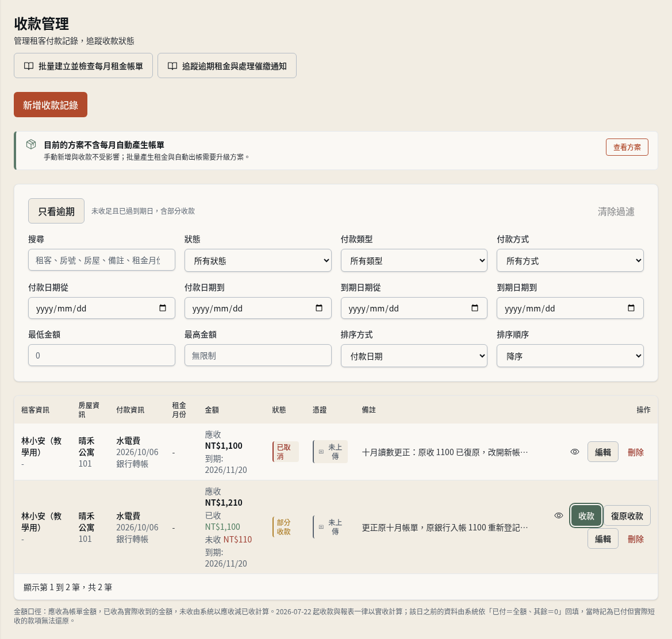The width and height of the screenshot is (672, 639).
Task: Click note starting 十月讀數更正
Action: click(x=445, y=452)
